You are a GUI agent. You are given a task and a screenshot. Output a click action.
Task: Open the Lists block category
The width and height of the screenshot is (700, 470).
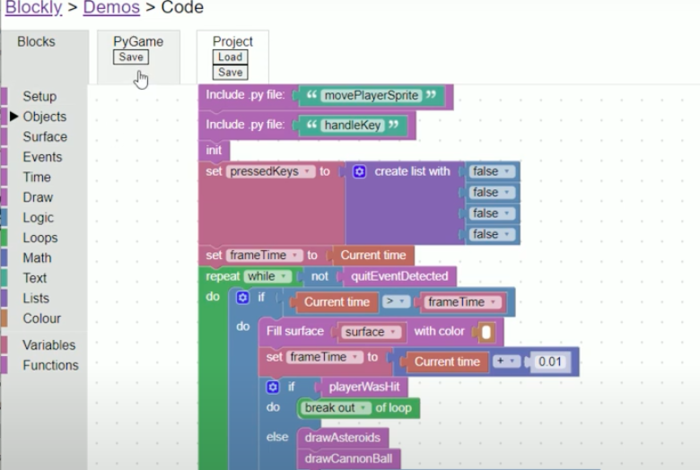[36, 298]
